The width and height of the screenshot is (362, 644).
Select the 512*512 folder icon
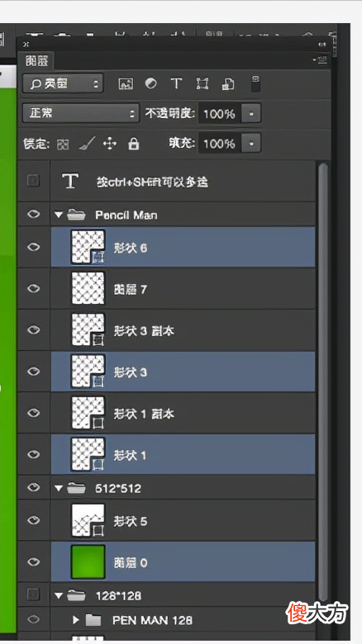tap(76, 487)
